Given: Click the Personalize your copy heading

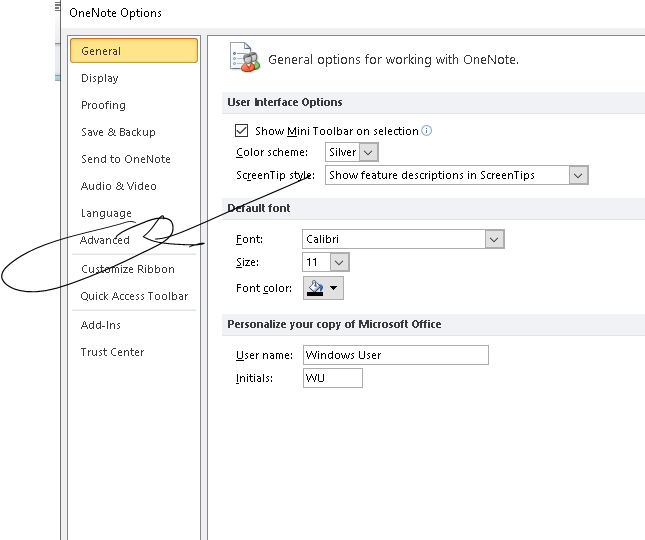Looking at the screenshot, I should pyautogui.click(x=334, y=324).
